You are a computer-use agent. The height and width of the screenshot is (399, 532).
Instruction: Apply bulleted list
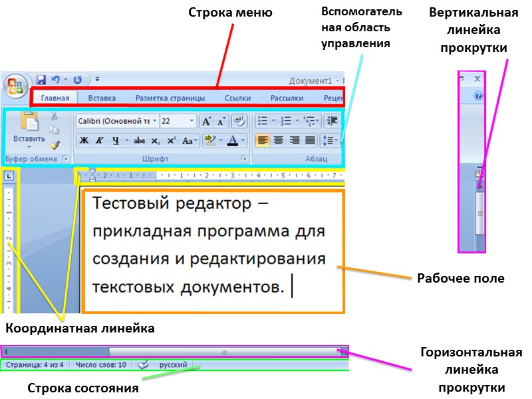(263, 121)
